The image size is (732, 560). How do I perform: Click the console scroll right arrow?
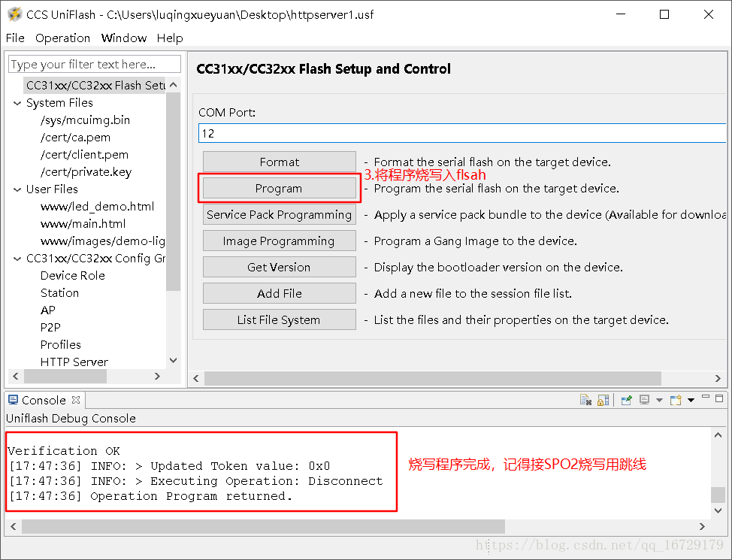(702, 526)
